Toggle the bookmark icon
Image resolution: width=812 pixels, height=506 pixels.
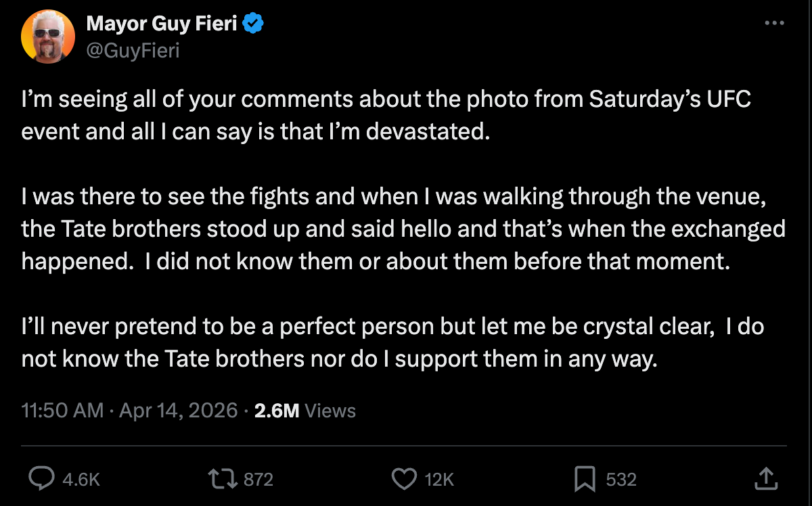(585, 479)
